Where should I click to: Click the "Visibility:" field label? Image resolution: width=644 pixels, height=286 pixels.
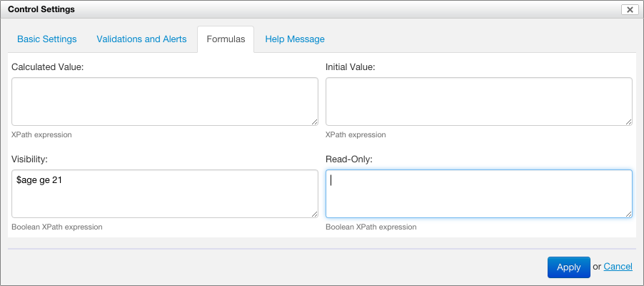(x=31, y=159)
